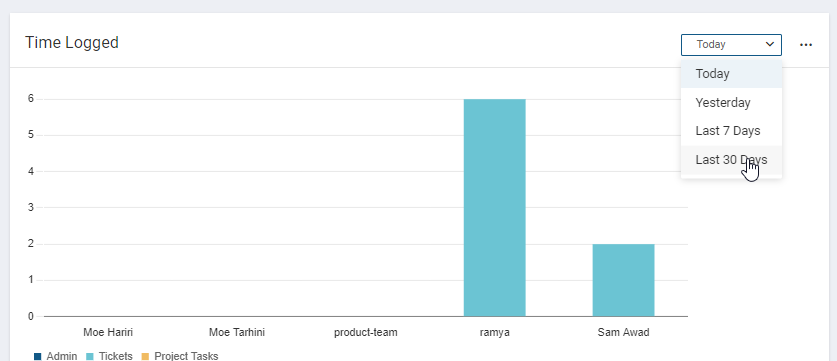
Task: Click the dropdown chevron arrow icon
Action: click(x=770, y=44)
